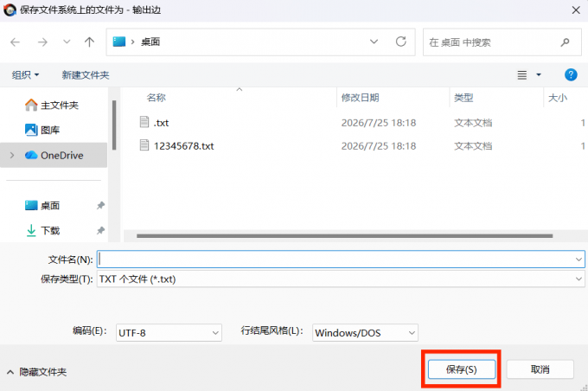Sort files by 名称 column
The height and width of the screenshot is (391, 588).
click(x=157, y=98)
